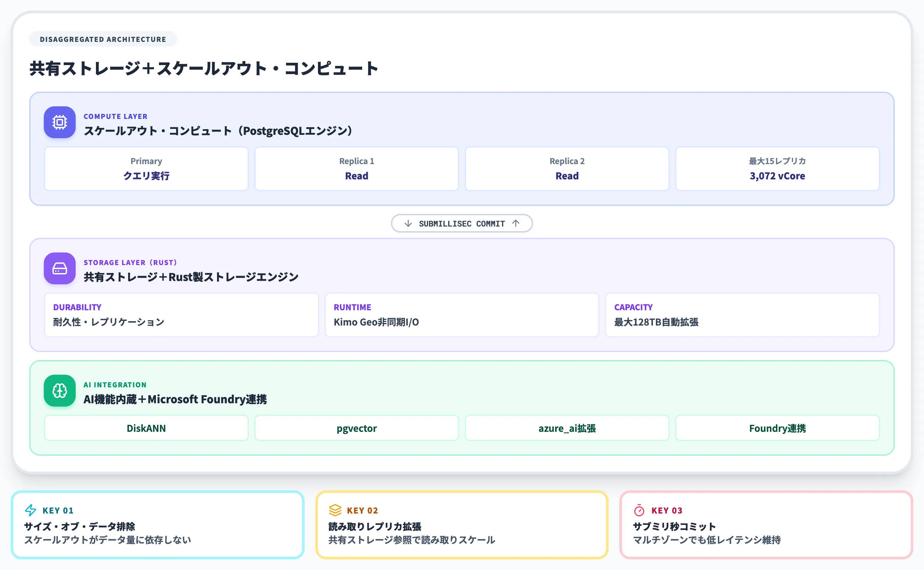924x570 pixels.
Task: Click the 最大128TB自動拡張 text
Action: (x=656, y=322)
